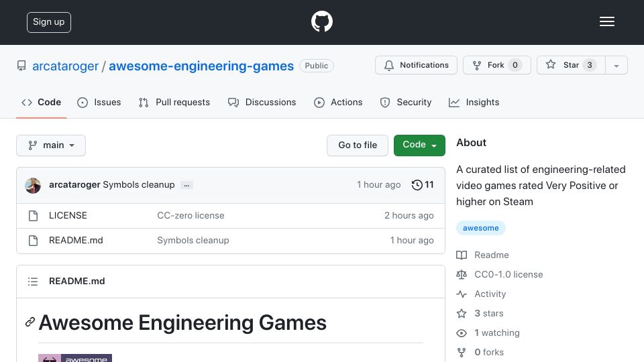Expand the green Code dropdown
Image resolution: width=644 pixels, height=362 pixels.
[419, 145]
